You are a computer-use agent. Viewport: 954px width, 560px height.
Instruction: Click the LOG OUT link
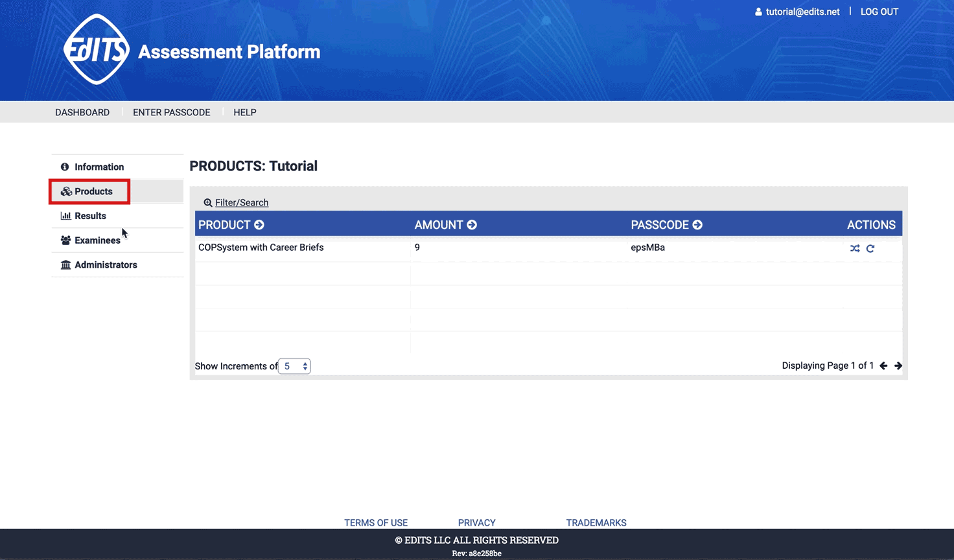pyautogui.click(x=879, y=12)
